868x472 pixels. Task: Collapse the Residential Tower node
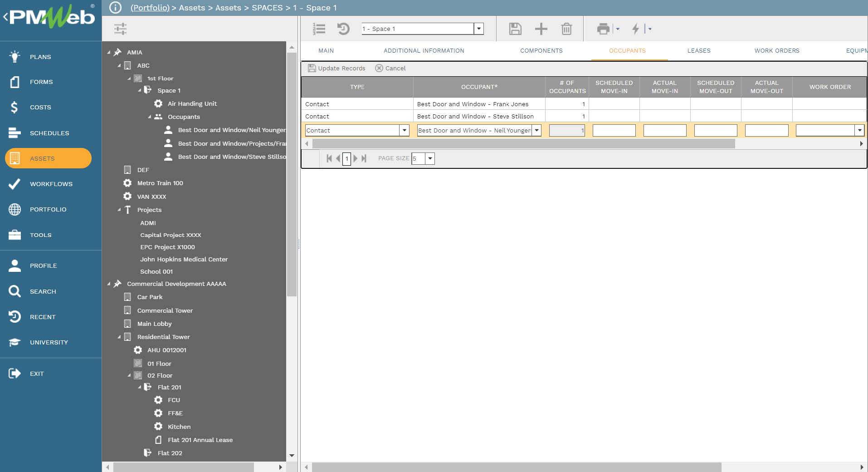[x=119, y=337]
